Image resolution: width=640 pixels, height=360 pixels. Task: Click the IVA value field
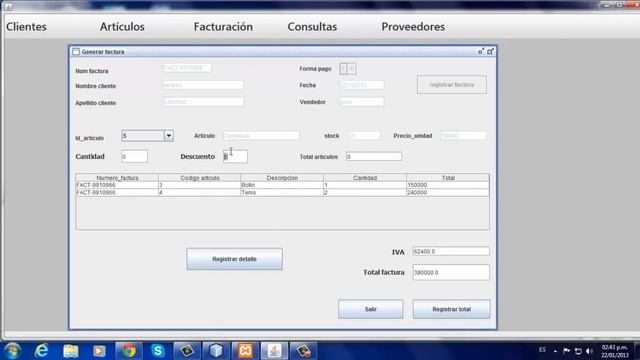point(451,251)
